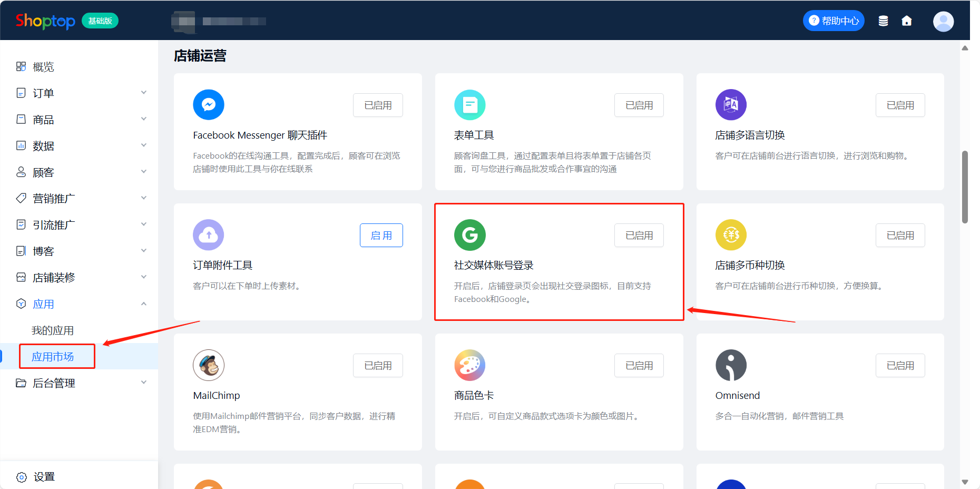Screen dimensions: 980x489
Task: Click the 后台管理 folder sidebar icon
Action: pyautogui.click(x=21, y=383)
